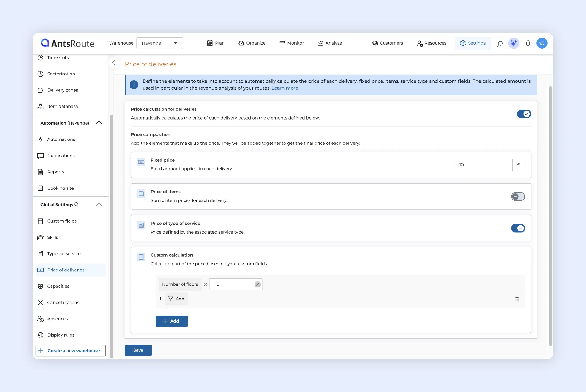Click the Delivery zones polygon icon

coord(40,90)
